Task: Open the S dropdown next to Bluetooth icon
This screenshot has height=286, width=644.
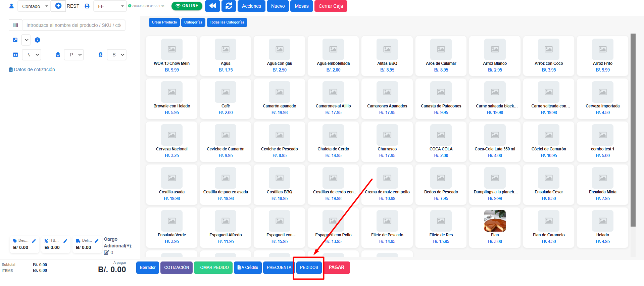Action: coord(117,55)
